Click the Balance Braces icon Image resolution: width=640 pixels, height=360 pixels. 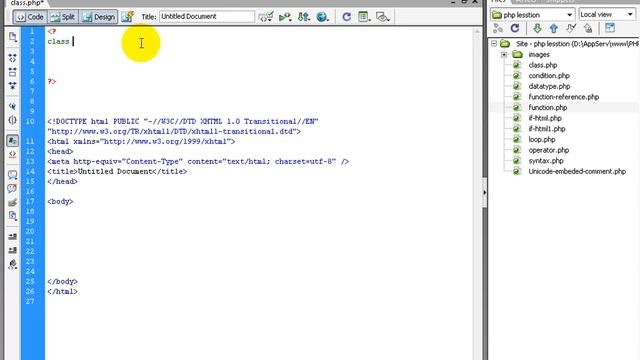(x=13, y=120)
